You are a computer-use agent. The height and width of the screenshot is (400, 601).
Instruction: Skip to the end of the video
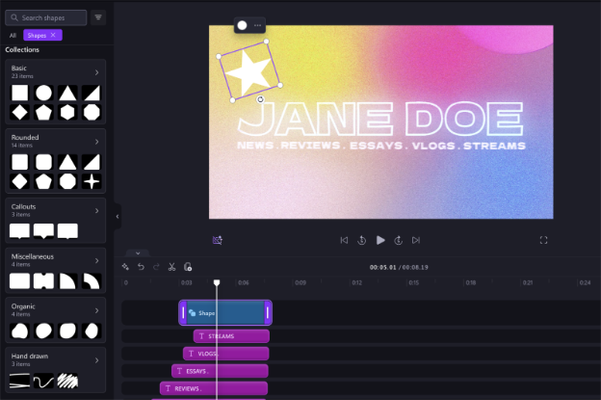tap(416, 240)
